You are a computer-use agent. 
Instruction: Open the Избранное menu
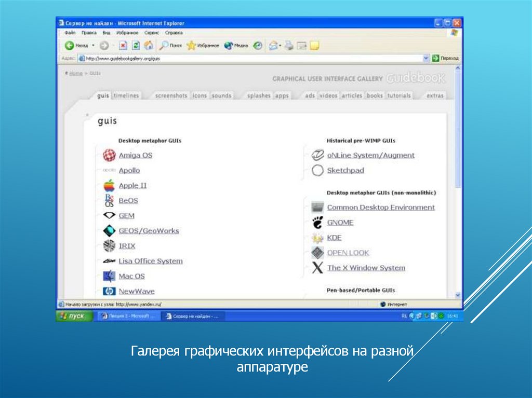(127, 33)
